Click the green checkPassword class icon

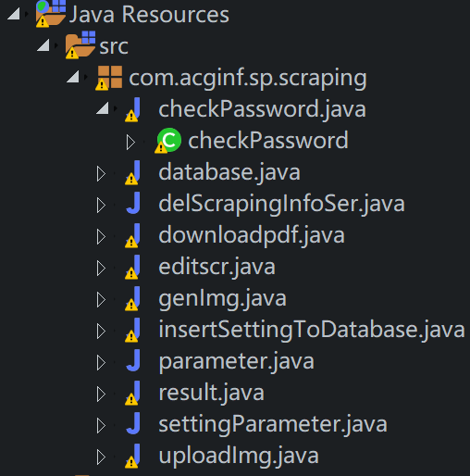(x=168, y=140)
